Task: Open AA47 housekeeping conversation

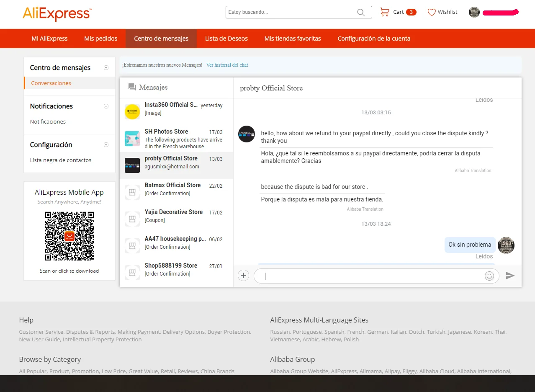Action: pos(176,246)
